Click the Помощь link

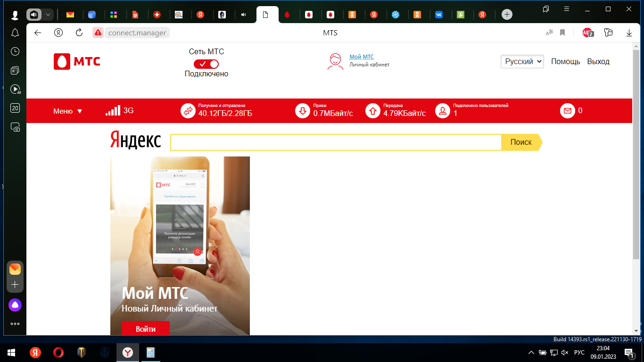coord(565,61)
